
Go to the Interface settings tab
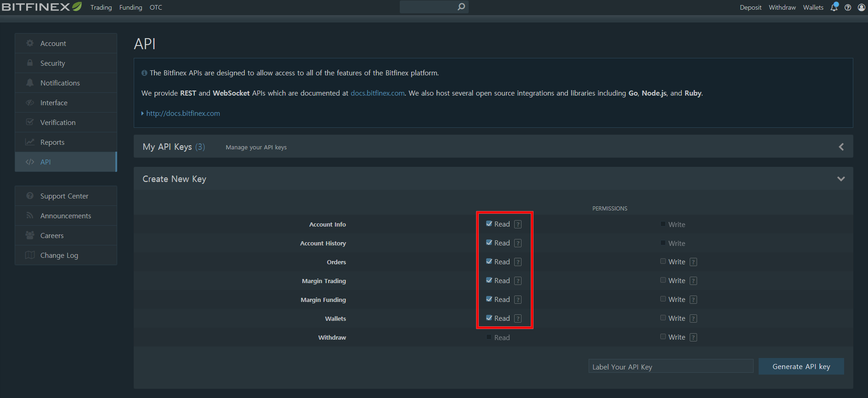(x=66, y=102)
